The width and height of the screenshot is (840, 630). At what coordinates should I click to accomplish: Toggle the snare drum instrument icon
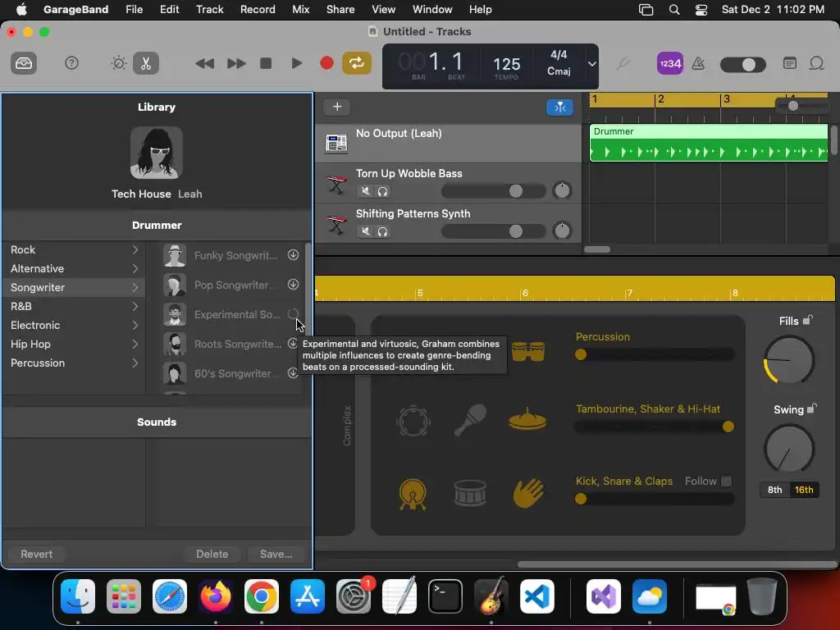click(470, 493)
